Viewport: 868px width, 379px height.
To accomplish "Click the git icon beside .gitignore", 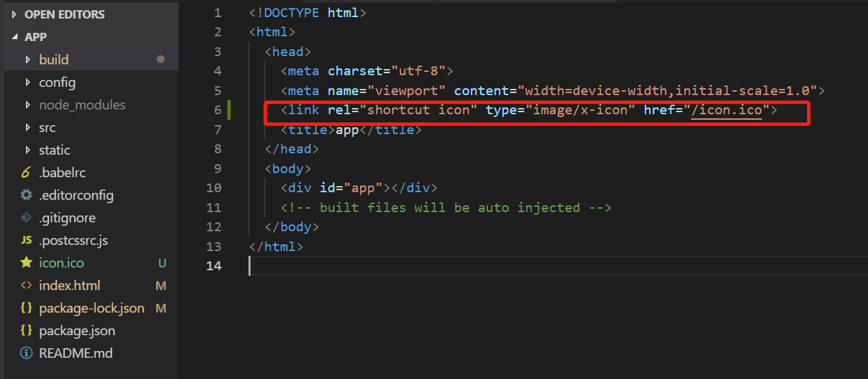I will click(26, 218).
